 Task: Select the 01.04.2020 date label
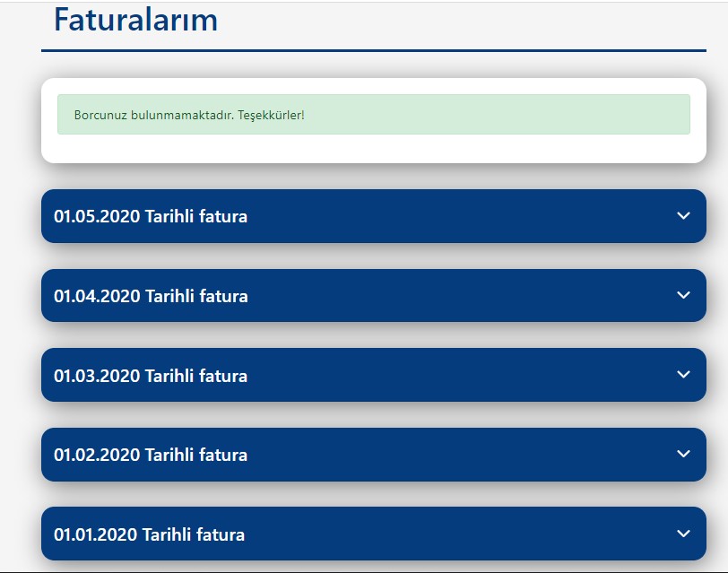[97, 296]
